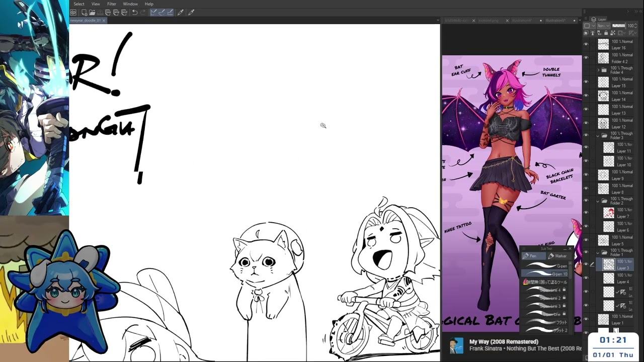Click the Frank Sinatra album art thumbnail
Screen dimensions: 644x362
pyautogui.click(x=456, y=345)
